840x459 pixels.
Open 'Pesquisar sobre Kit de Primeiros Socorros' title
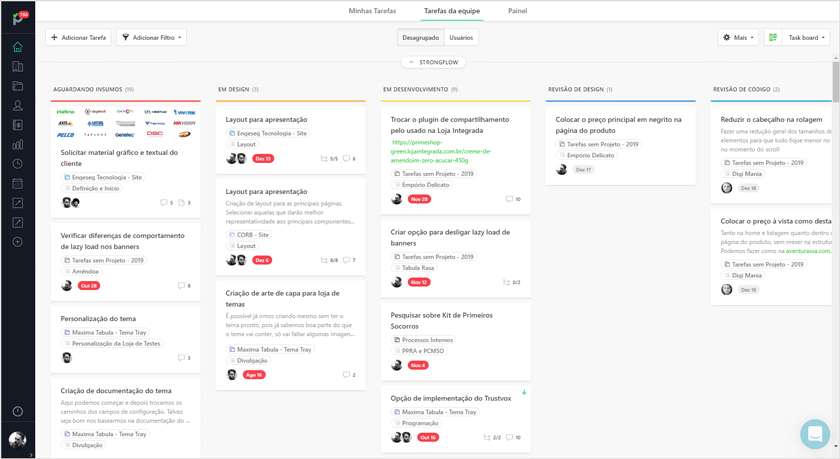click(441, 320)
